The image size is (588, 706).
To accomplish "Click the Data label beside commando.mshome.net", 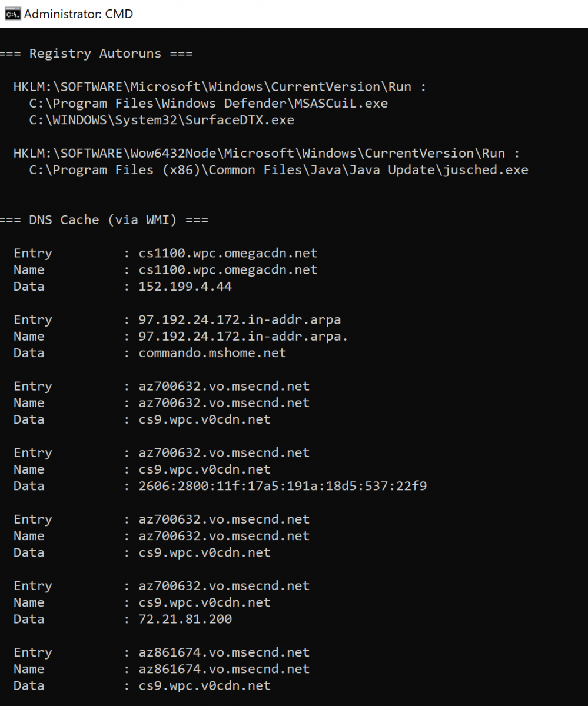I will [29, 353].
